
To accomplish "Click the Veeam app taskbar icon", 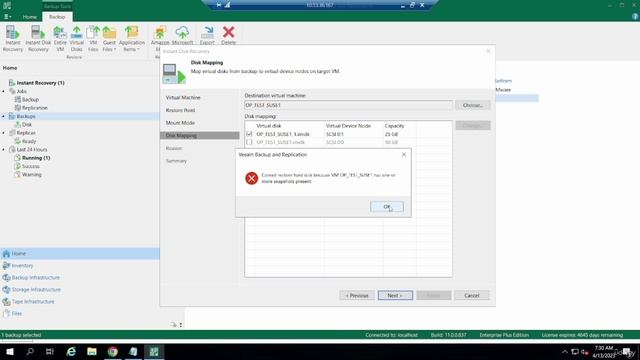I will coord(154,351).
